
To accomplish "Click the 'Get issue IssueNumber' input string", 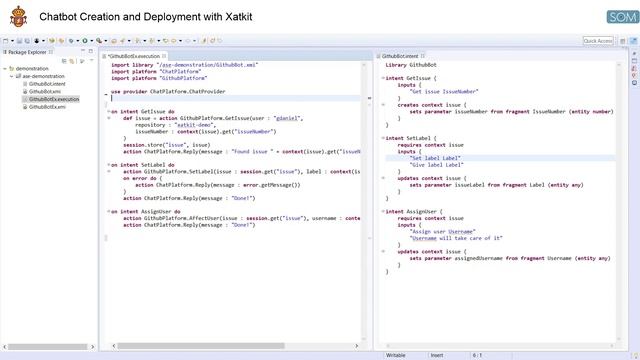I will tap(444, 91).
